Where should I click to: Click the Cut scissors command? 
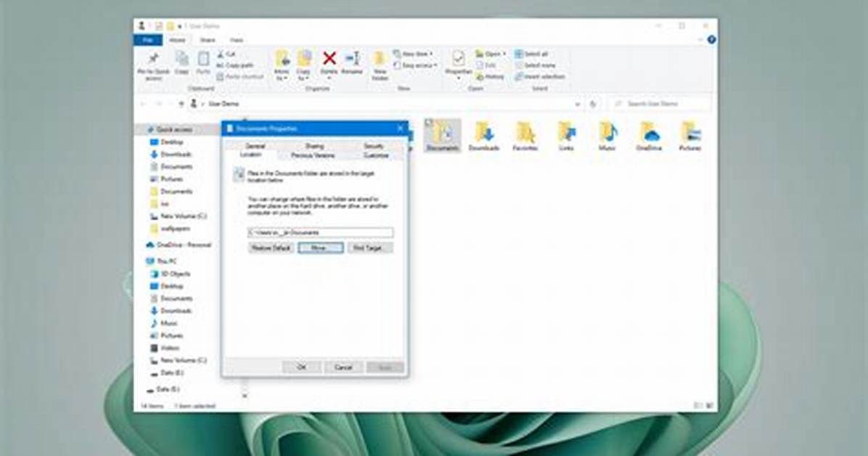pos(227,54)
